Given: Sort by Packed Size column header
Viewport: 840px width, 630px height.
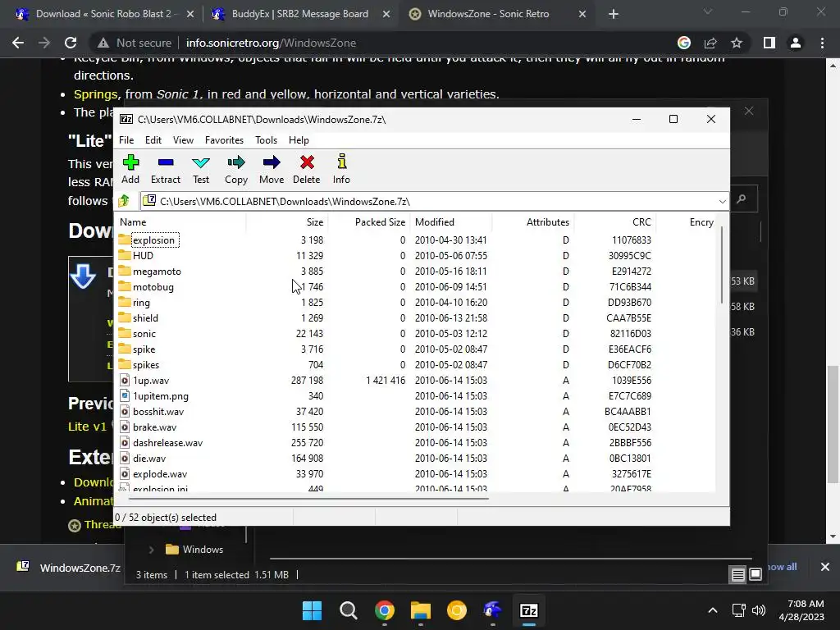Looking at the screenshot, I should (369, 221).
